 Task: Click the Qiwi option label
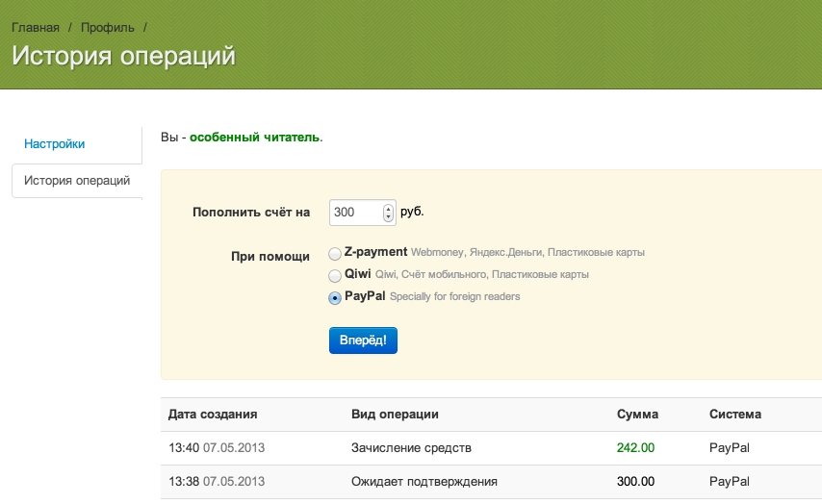point(357,274)
